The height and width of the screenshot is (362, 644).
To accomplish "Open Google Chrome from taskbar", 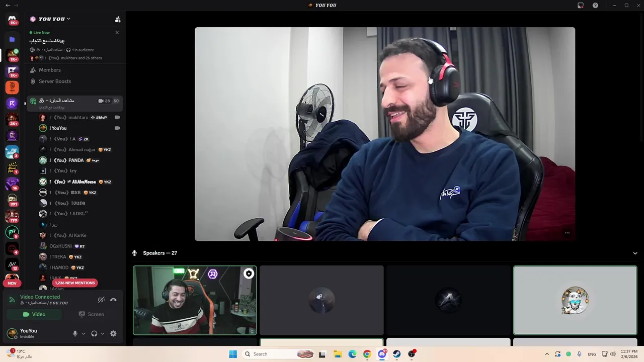I will pos(367,354).
